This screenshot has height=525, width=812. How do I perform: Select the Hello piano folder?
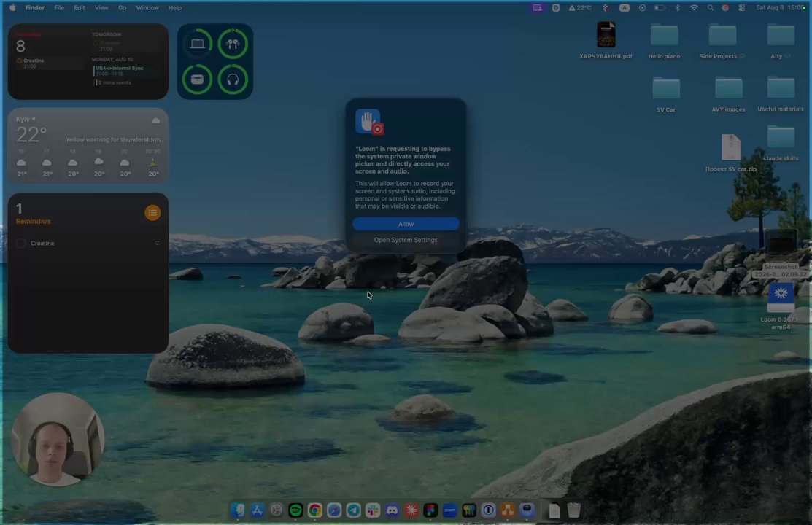[664, 42]
